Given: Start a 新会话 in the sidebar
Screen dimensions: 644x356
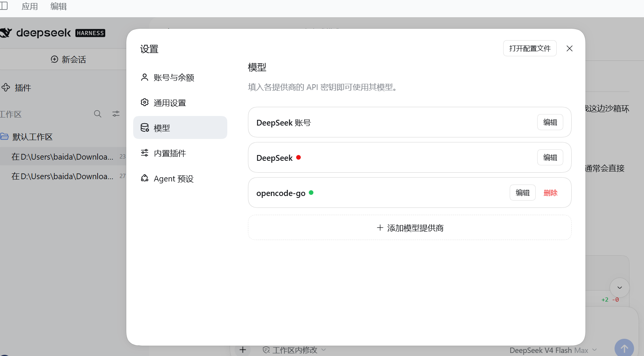Looking at the screenshot, I should (x=68, y=59).
